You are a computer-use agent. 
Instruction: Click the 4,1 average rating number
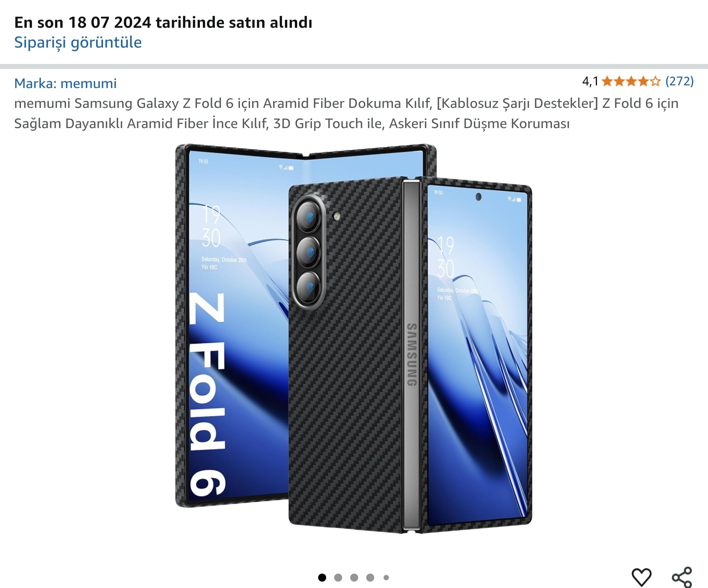(590, 81)
